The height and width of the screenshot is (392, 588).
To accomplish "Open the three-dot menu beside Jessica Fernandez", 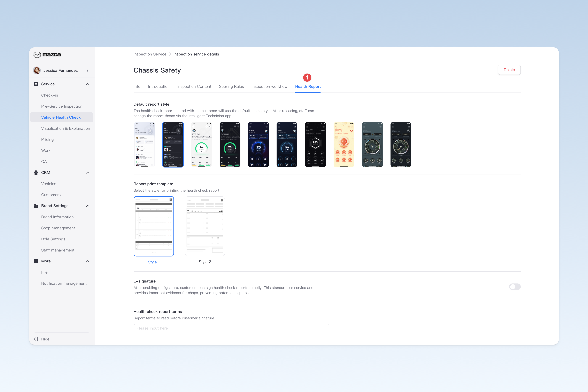I will 88,70.
